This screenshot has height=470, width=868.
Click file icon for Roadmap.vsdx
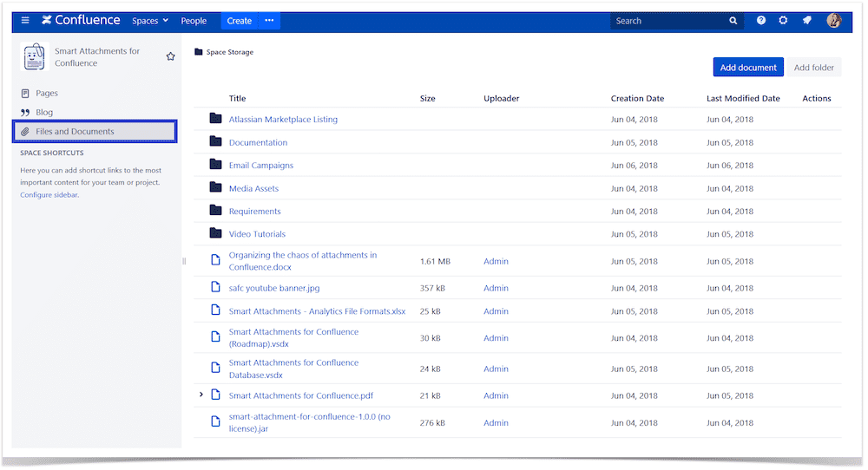pos(215,336)
